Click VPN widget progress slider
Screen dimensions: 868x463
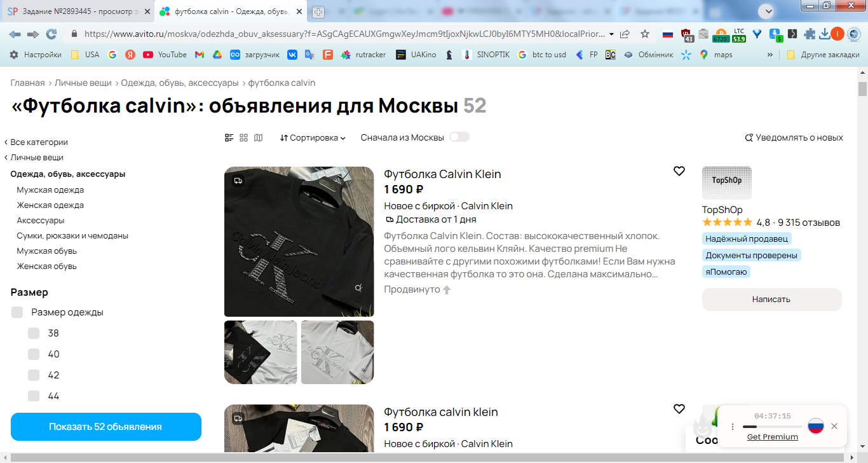point(772,426)
